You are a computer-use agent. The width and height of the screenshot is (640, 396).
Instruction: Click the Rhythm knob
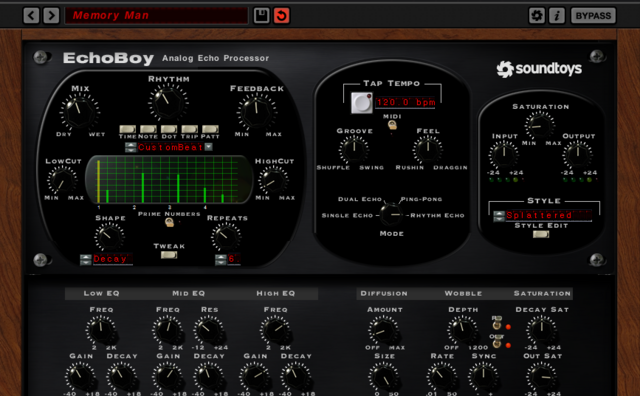pyautogui.click(x=168, y=102)
